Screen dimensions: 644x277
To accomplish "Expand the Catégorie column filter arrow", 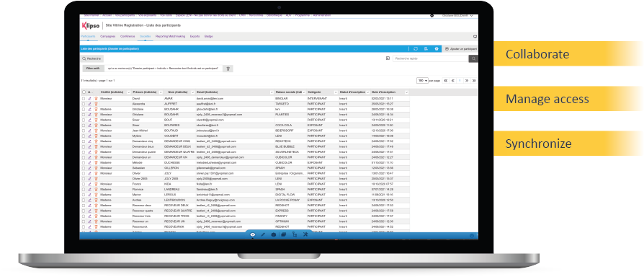I will (x=336, y=92).
